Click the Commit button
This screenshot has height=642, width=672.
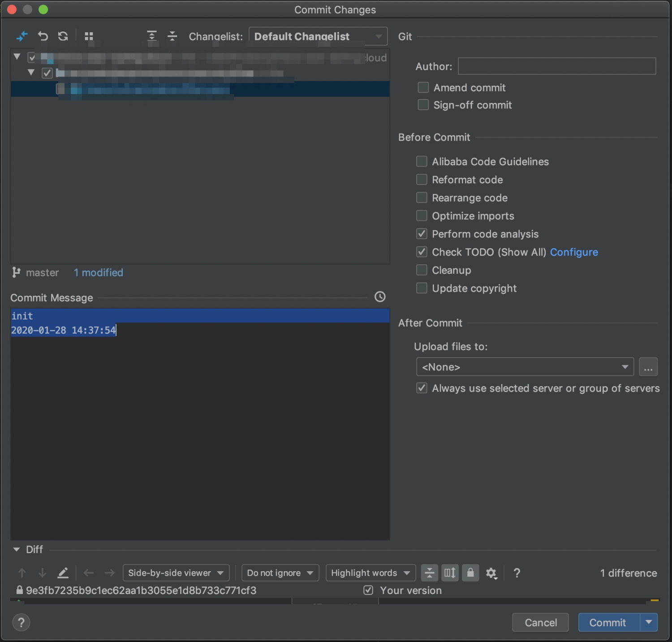(x=607, y=623)
